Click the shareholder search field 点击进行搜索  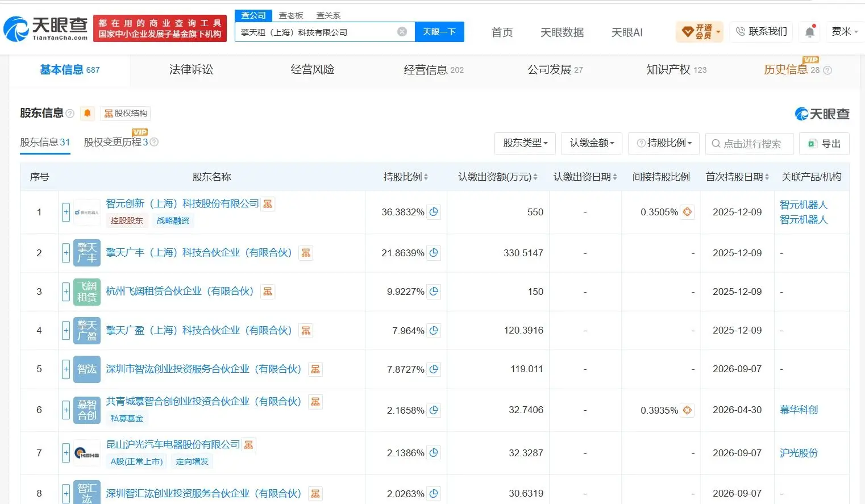pos(749,144)
